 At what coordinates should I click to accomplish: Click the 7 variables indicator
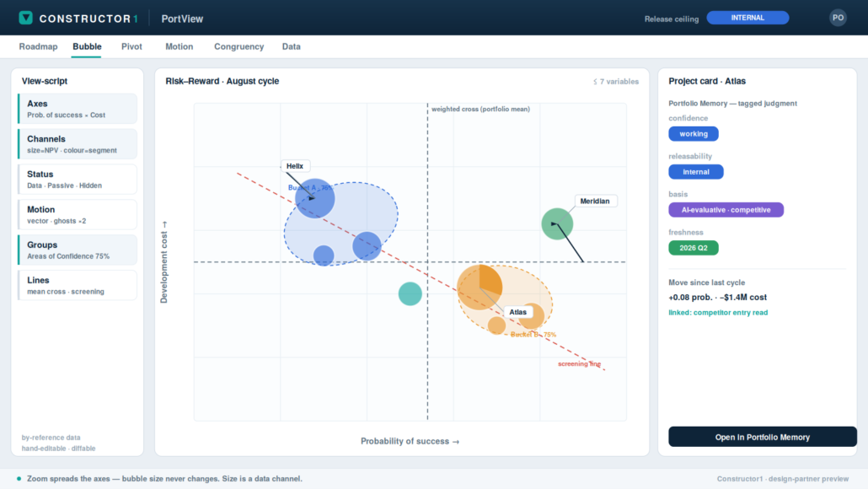coord(616,82)
